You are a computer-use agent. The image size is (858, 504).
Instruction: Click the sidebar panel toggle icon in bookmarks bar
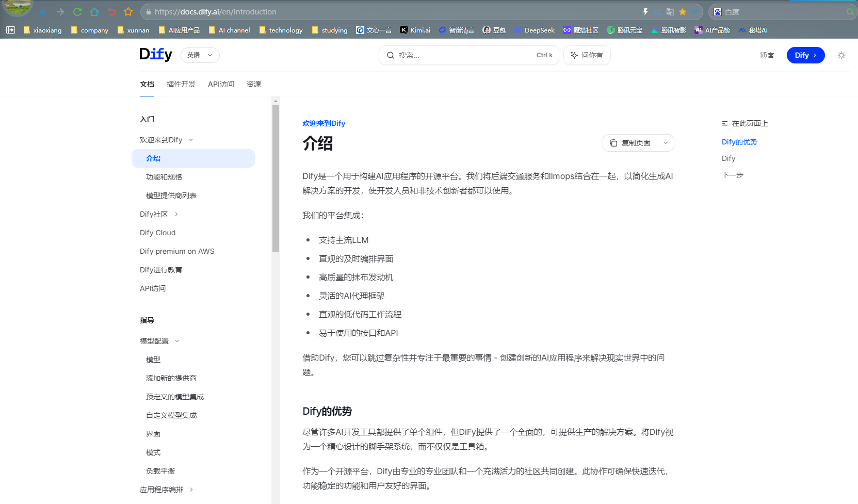pos(11,30)
